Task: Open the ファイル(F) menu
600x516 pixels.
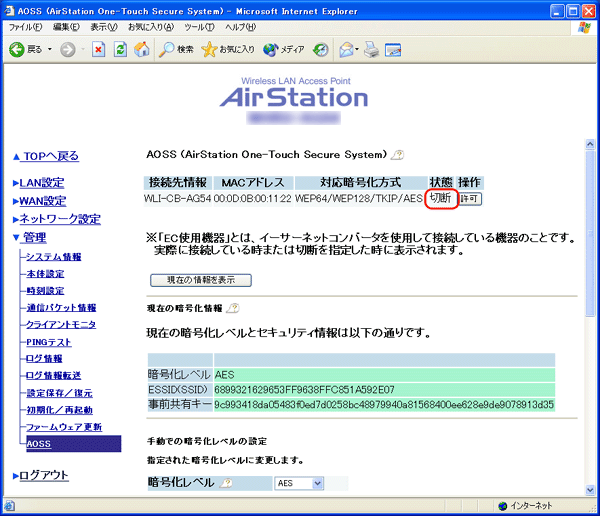Action: tap(25, 27)
